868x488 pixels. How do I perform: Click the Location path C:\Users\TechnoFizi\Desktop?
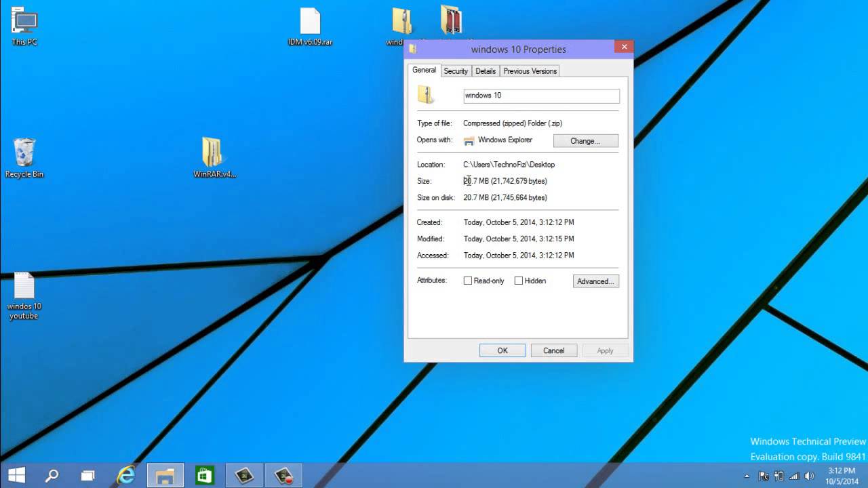509,165
